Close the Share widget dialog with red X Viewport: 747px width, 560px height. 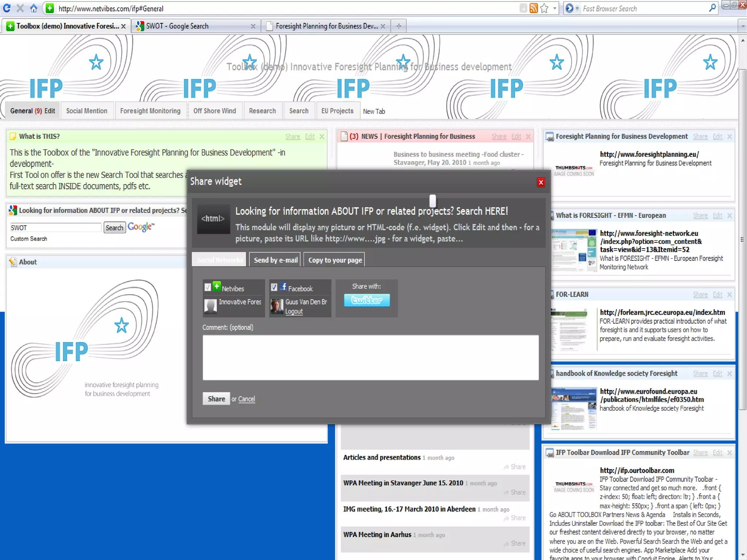(541, 182)
